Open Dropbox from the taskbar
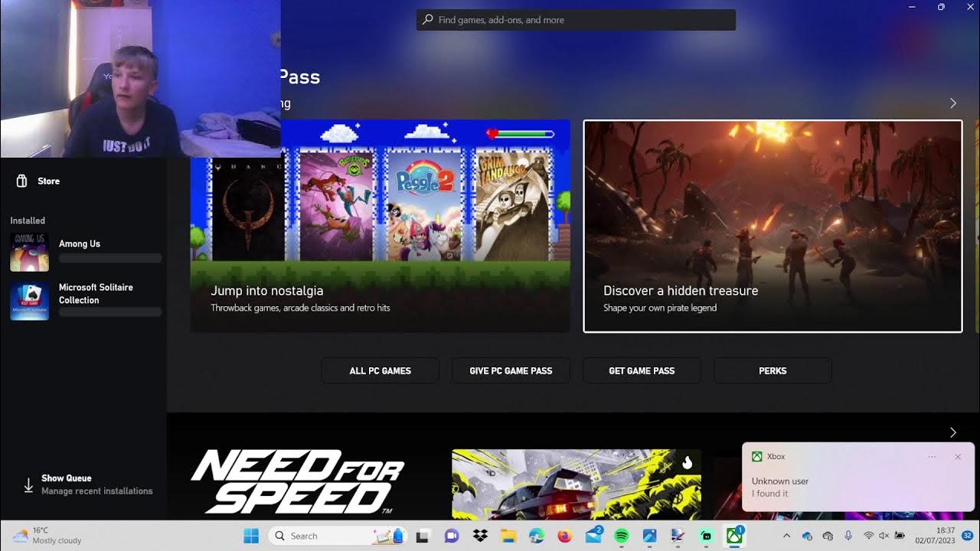Screen dimensions: 980x551 tap(480, 536)
